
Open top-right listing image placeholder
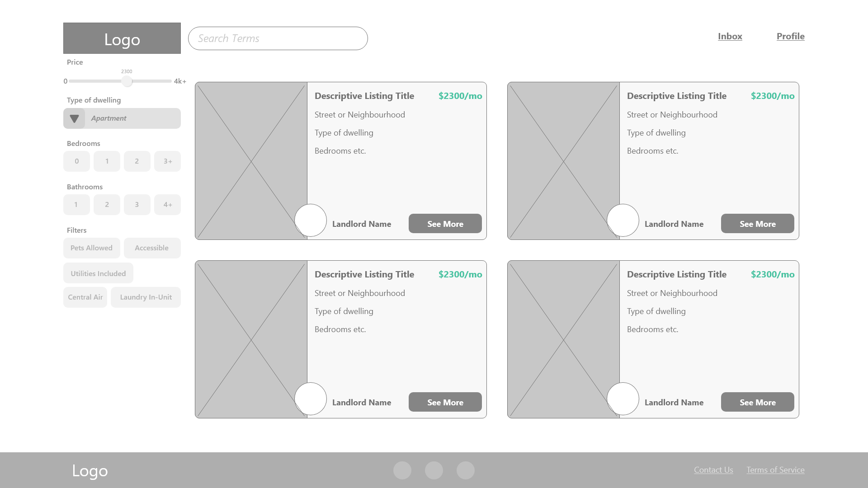tap(563, 161)
